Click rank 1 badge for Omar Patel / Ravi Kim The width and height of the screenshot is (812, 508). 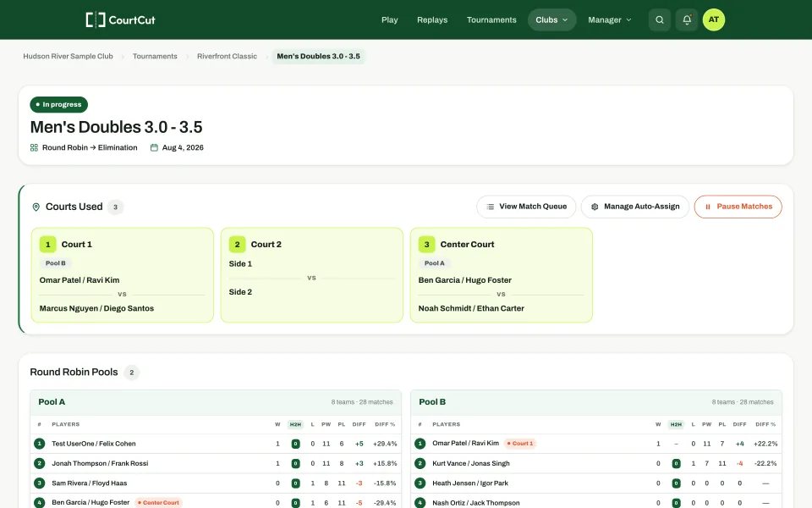pos(420,444)
